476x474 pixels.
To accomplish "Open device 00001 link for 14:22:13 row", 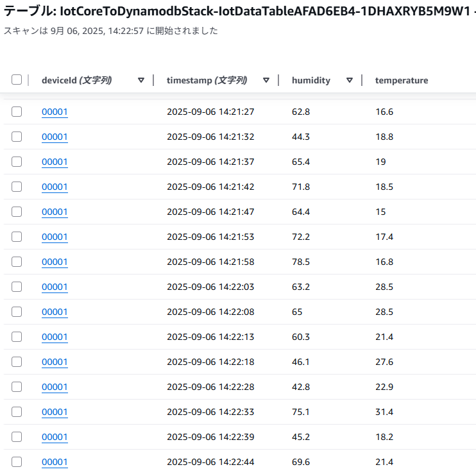I will point(55,337).
